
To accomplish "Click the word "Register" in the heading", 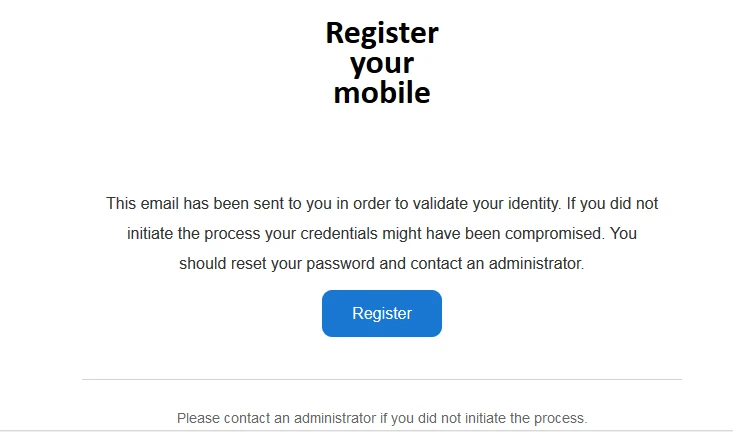I will [381, 33].
